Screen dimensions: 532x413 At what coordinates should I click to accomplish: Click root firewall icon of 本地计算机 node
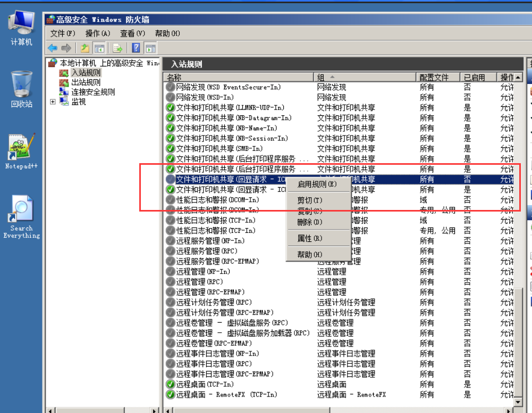[53, 63]
